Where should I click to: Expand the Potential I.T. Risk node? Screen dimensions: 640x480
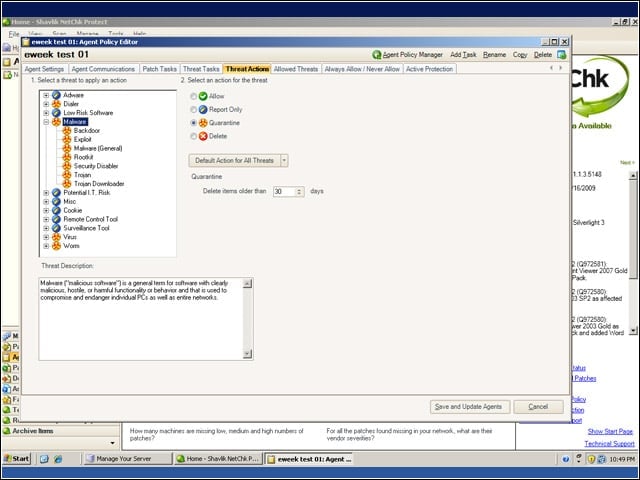46,193
